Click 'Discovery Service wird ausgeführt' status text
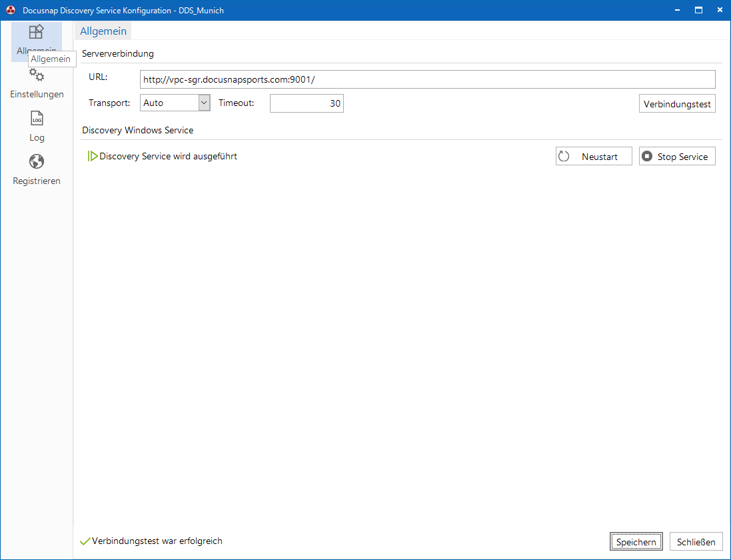This screenshot has width=731, height=560. tap(169, 156)
